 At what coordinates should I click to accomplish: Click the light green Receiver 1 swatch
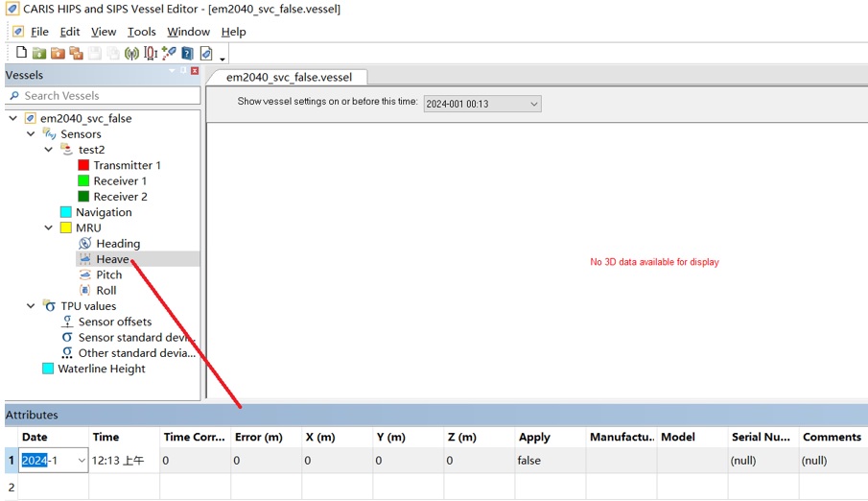83,180
